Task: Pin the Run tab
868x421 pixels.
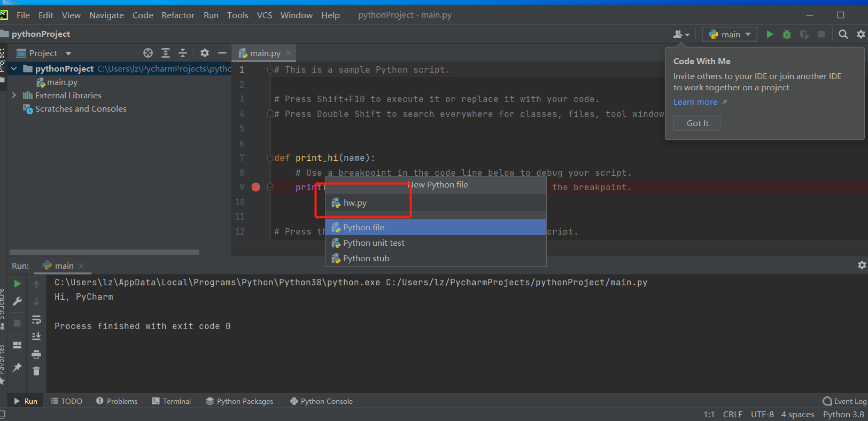Action: (x=17, y=367)
